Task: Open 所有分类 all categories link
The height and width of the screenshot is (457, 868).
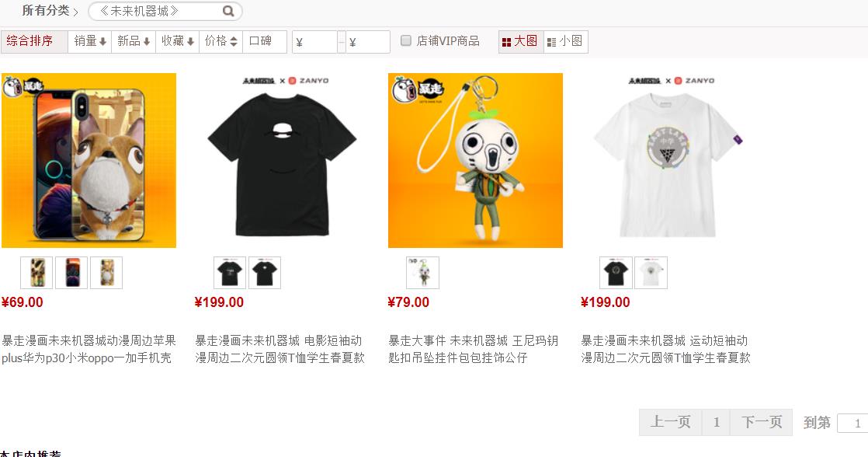Action: point(45,11)
